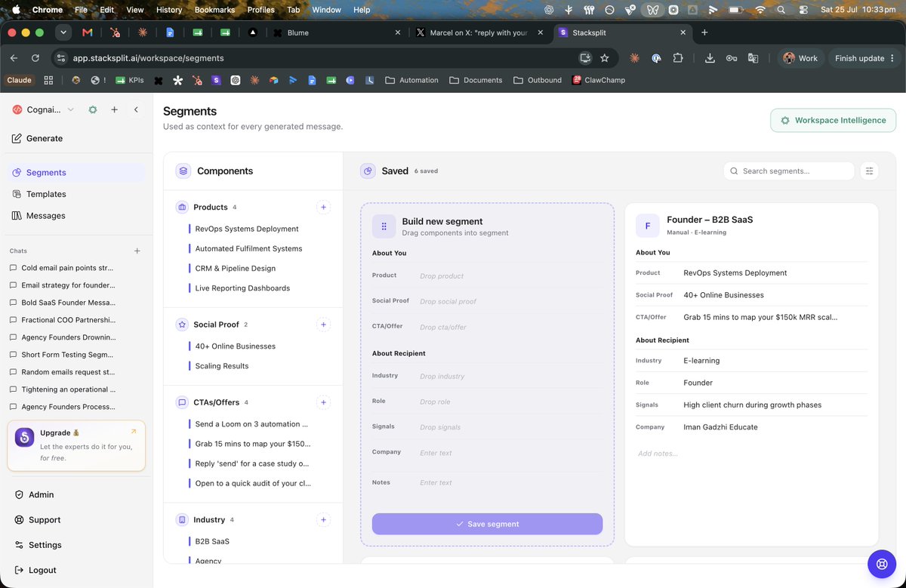The height and width of the screenshot is (588, 906).
Task: Add a new CTAs/Offers component
Action: 323,402
